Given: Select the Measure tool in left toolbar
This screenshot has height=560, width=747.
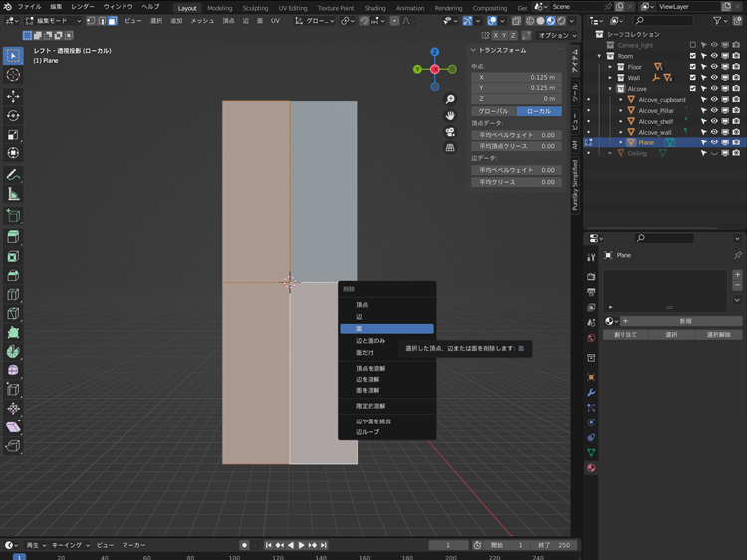Looking at the screenshot, I should click(x=13, y=194).
